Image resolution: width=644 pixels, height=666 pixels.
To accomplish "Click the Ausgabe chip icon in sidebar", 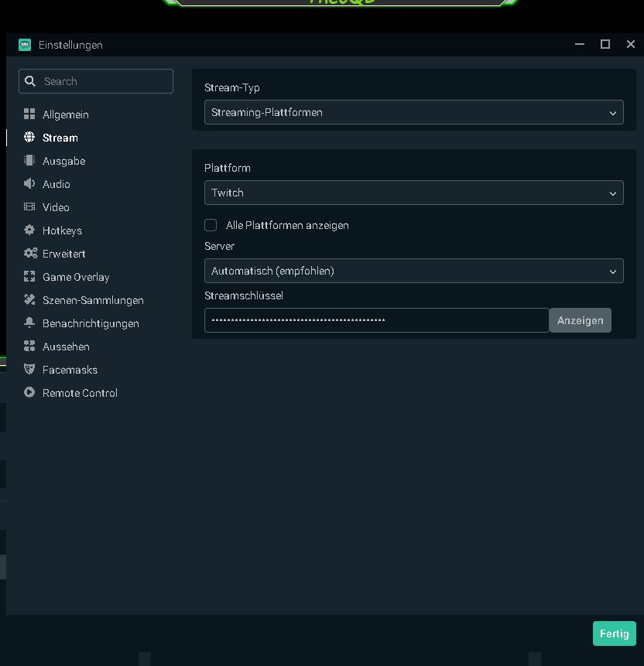I will (x=29, y=161).
